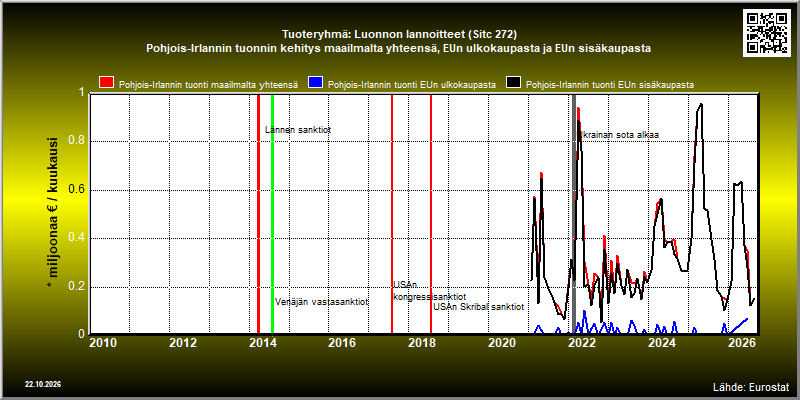800x400 pixels.
Task: Click the gray vertical line near 2022
Action: coord(573,214)
